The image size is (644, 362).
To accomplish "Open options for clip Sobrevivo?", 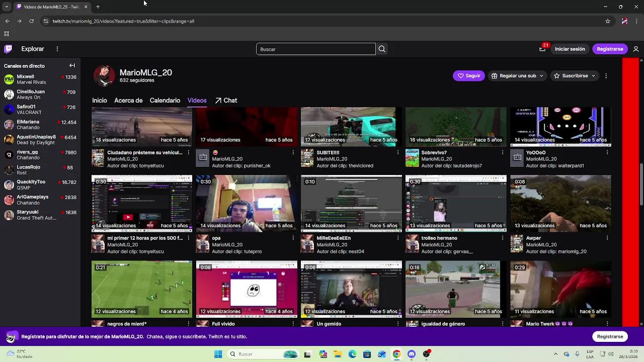I will 503,152.
